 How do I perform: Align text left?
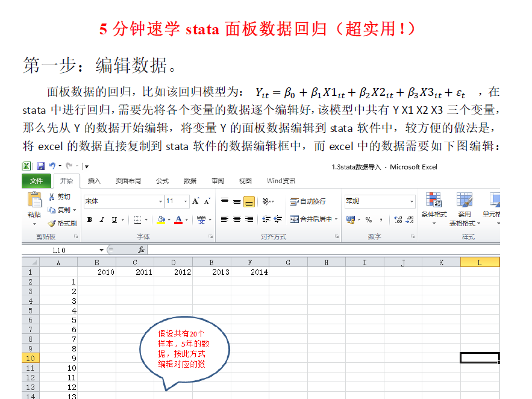[225, 219]
